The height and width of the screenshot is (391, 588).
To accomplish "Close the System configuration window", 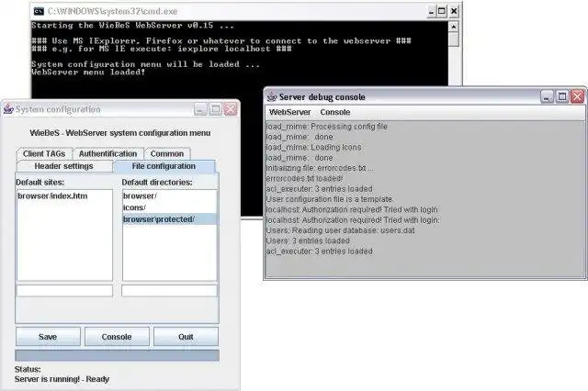I will tap(231, 109).
